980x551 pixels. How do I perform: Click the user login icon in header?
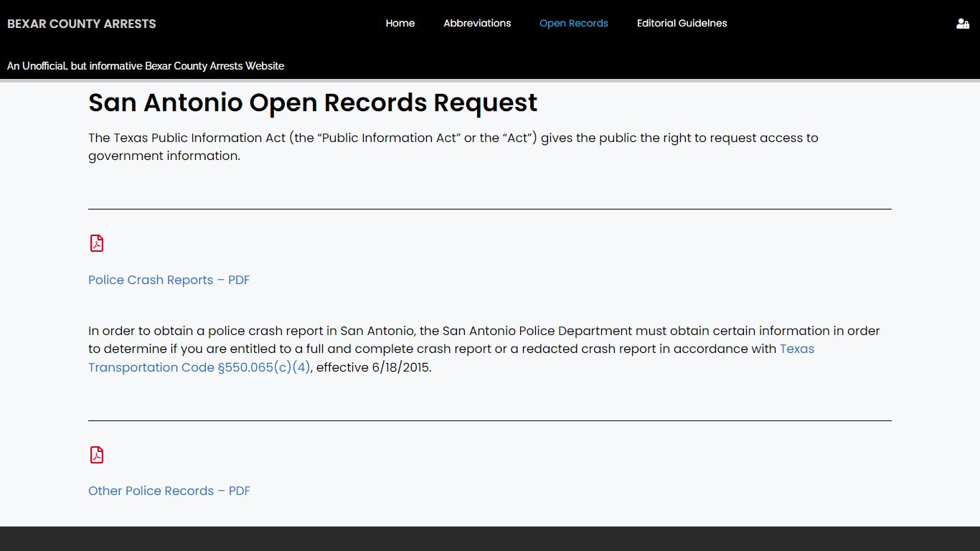click(x=963, y=24)
